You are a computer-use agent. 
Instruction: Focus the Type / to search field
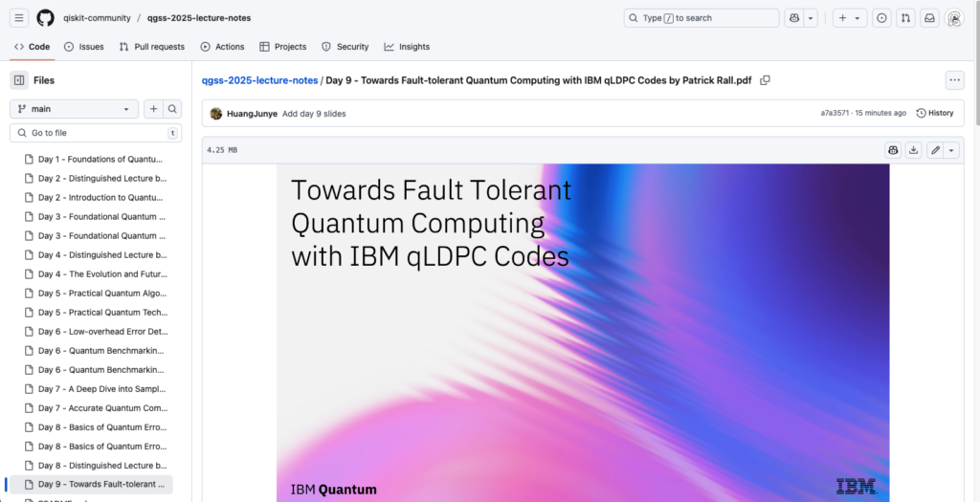pyautogui.click(x=702, y=18)
